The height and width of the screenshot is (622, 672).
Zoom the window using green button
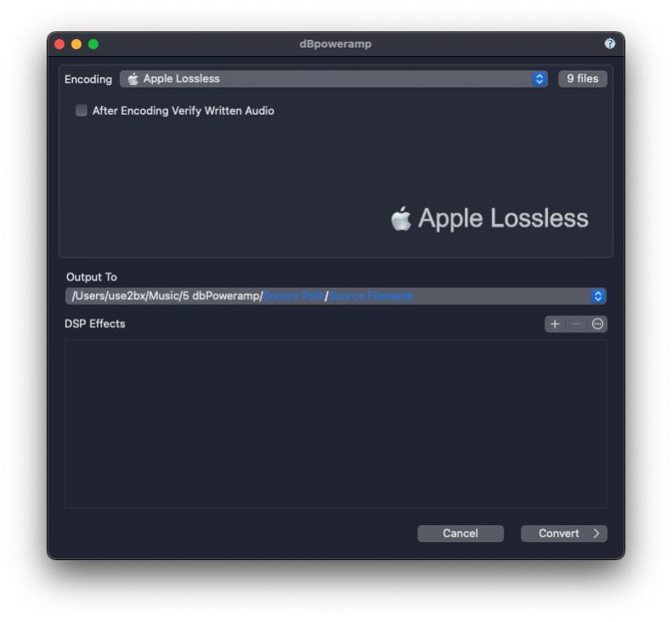[93, 44]
